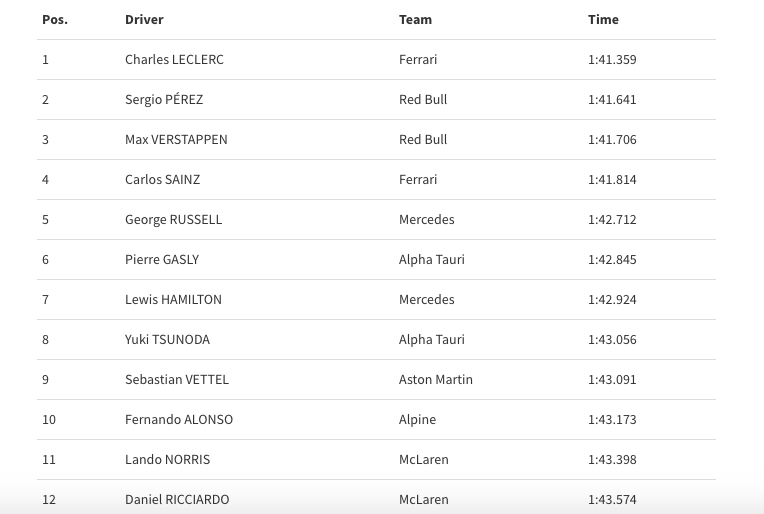Select George RUSSELL's row name
This screenshot has width=764, height=514.
173,220
